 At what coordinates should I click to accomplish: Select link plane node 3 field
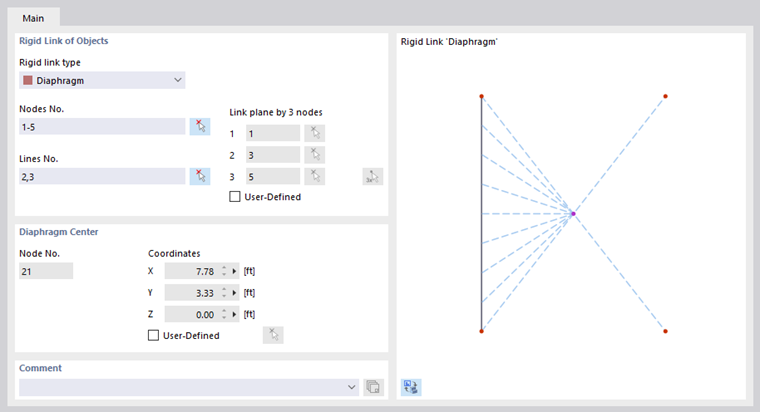coord(273,176)
